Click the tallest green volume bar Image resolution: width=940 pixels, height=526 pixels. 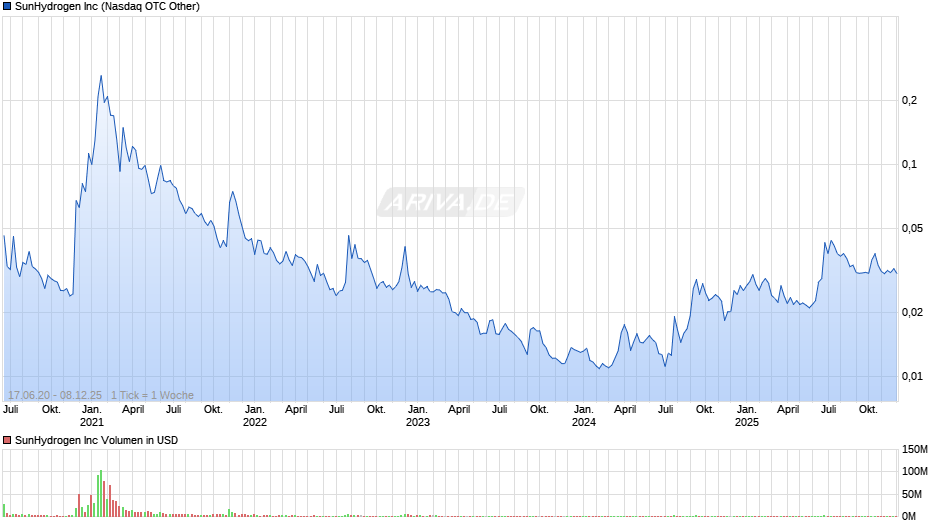pyautogui.click(x=101, y=493)
